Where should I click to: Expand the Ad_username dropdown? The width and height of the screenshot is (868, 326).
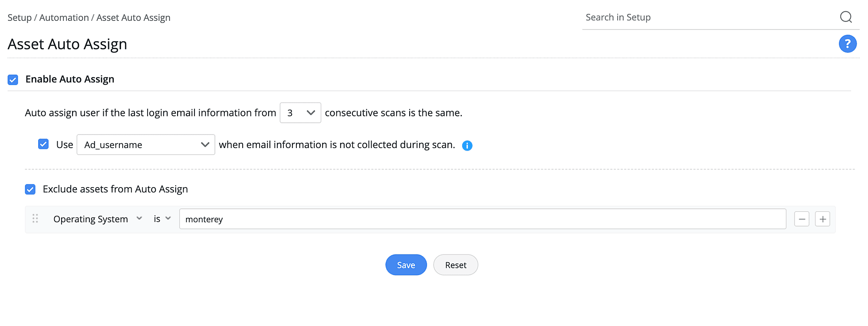(146, 145)
